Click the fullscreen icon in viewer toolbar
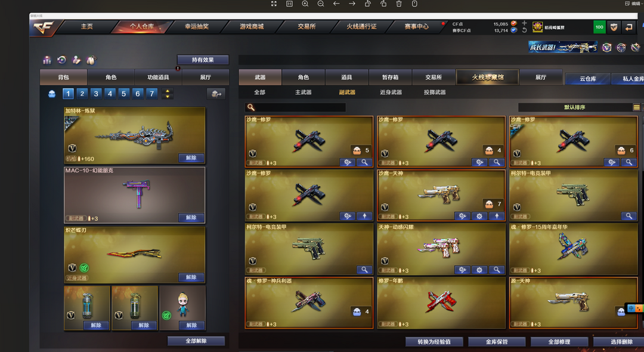This screenshot has height=352, width=644. point(274,4)
